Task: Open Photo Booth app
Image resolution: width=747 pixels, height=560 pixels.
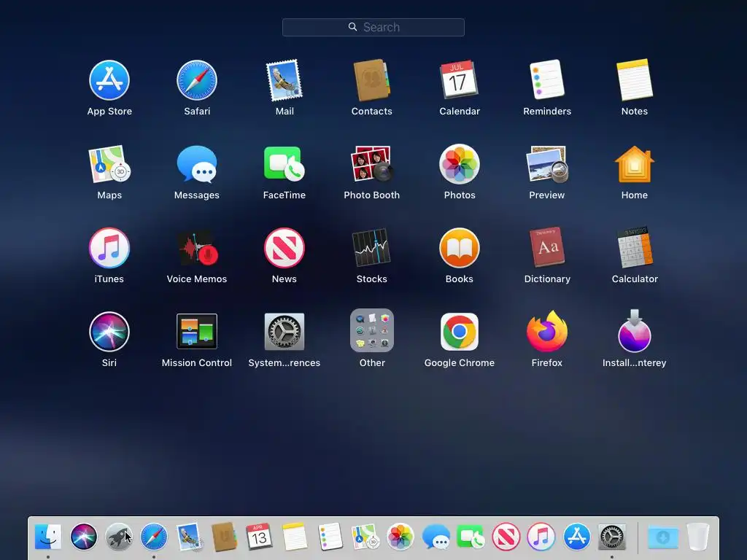Action: point(371,164)
